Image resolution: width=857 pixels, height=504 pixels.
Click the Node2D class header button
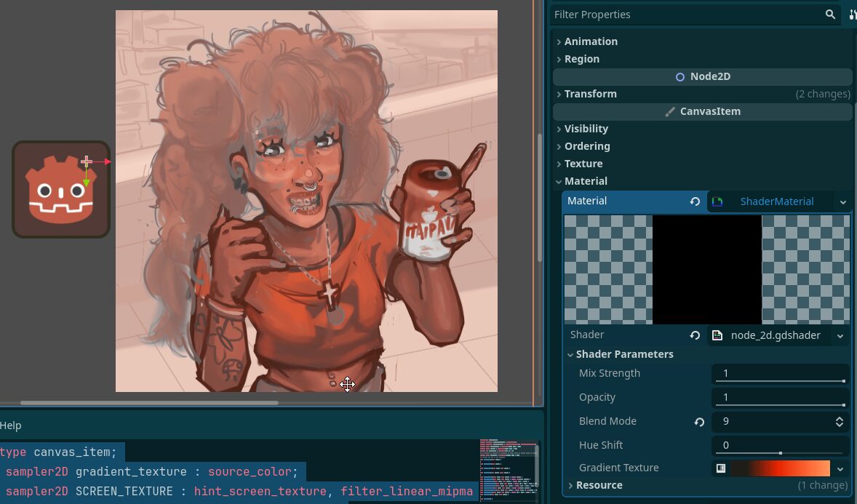pos(703,76)
